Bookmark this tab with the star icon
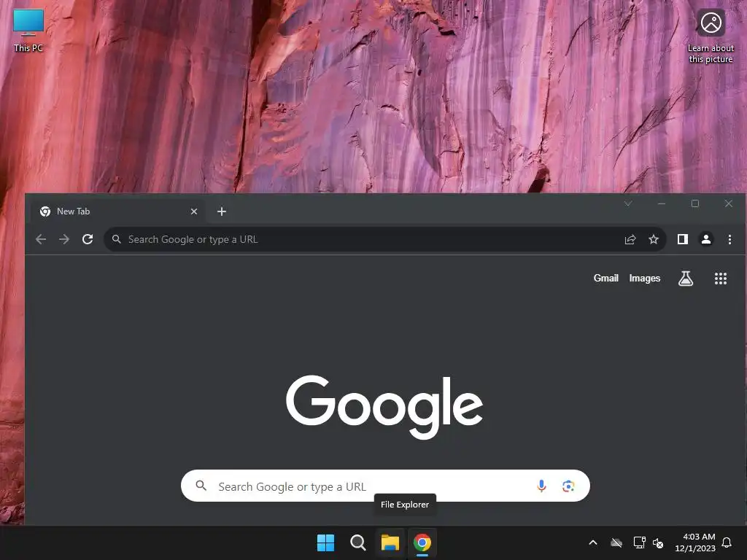 tap(654, 239)
